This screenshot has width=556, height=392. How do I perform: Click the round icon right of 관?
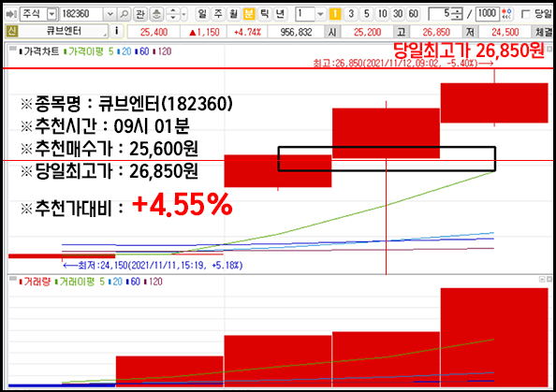156,14
